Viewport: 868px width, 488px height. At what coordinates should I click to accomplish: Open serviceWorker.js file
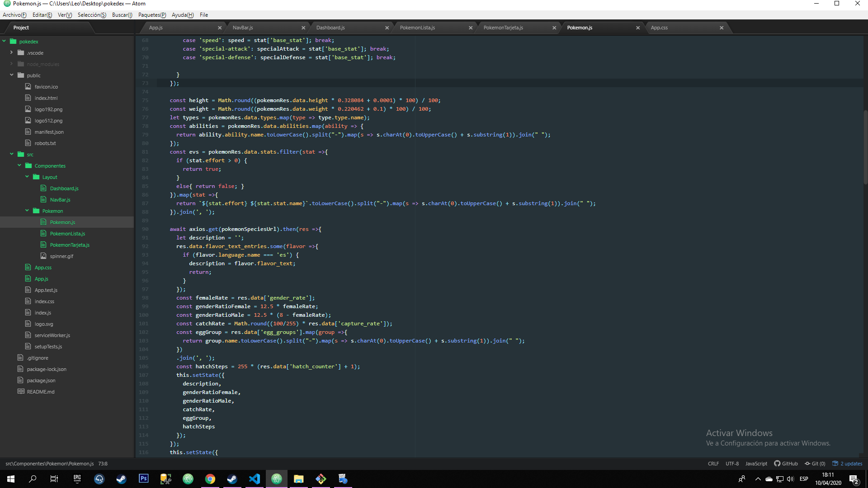tap(52, 335)
